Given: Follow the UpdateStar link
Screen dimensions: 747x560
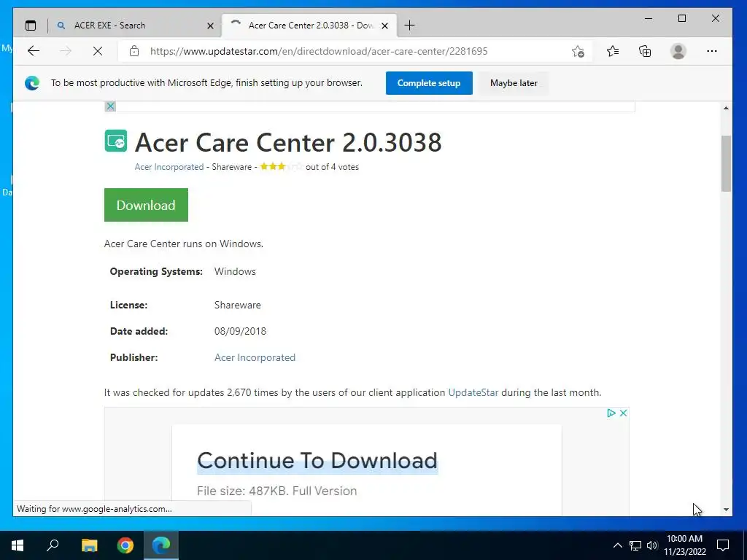Looking at the screenshot, I should [x=473, y=393].
